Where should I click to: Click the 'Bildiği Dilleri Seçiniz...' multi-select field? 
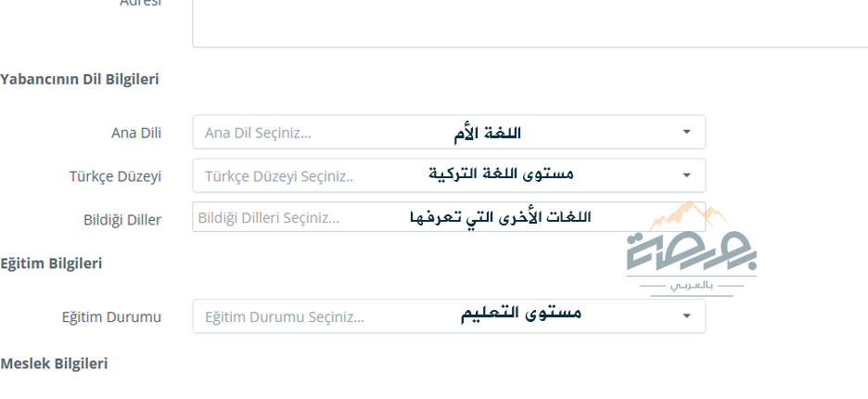tap(449, 217)
